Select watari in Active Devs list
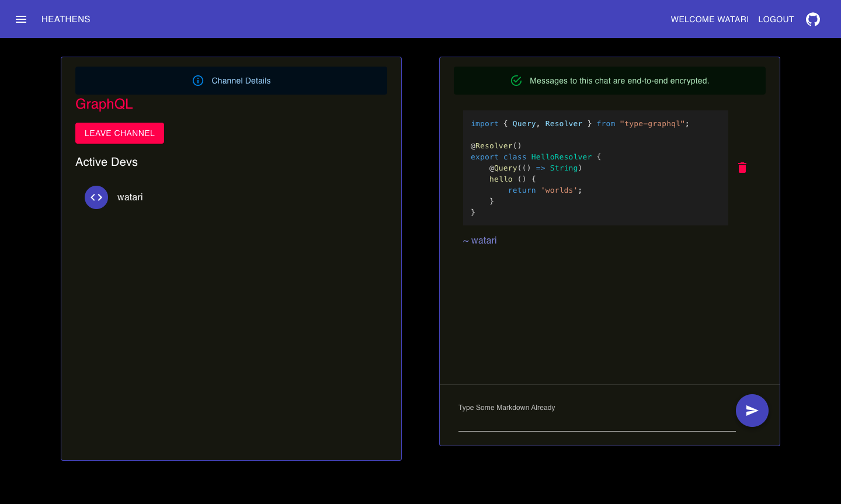The width and height of the screenshot is (841, 504). (x=231, y=197)
